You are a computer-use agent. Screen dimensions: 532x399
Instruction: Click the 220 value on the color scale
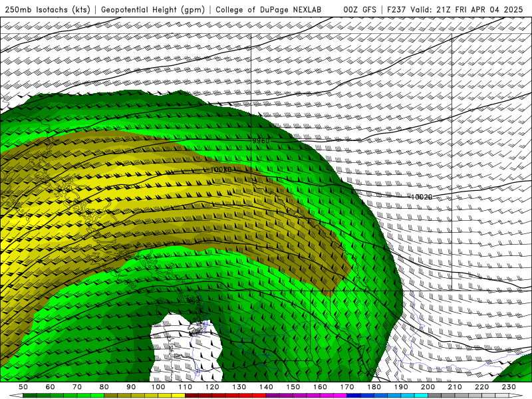(x=481, y=387)
